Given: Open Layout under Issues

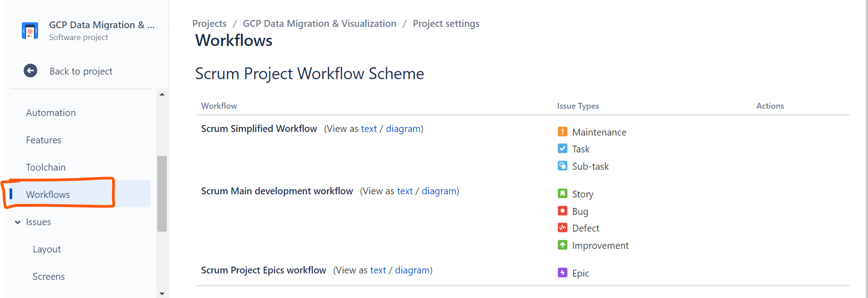Looking at the screenshot, I should (x=47, y=249).
